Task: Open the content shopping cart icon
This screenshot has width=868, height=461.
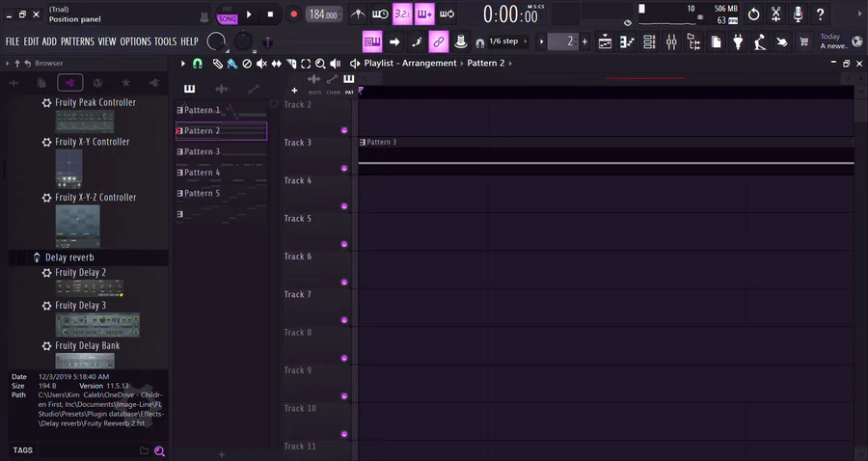Action: [x=803, y=41]
